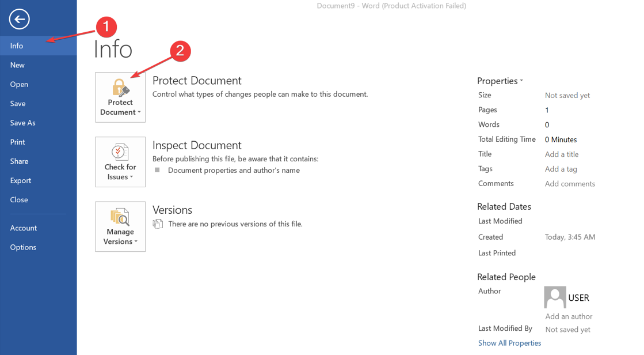The width and height of the screenshot is (644, 355).
Task: Click the '0 Minutes' editing time value
Action: pyautogui.click(x=561, y=139)
